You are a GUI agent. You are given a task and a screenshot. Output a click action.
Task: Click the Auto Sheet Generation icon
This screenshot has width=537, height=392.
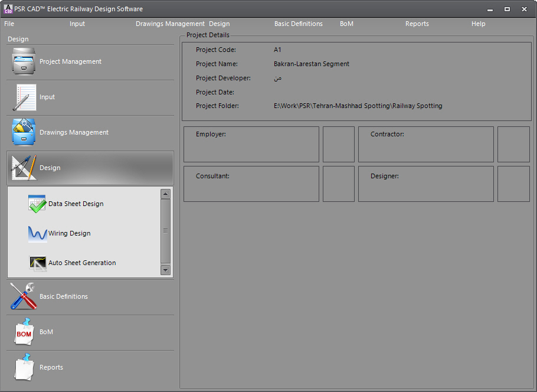tap(37, 263)
